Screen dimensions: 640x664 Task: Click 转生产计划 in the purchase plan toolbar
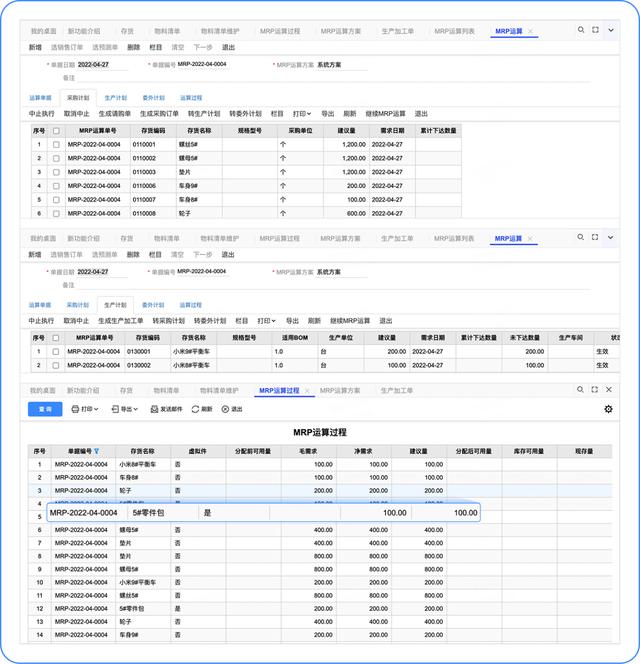[x=204, y=113]
